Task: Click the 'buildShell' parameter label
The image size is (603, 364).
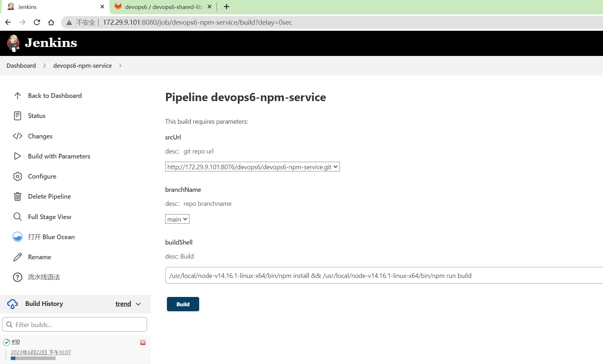Action: [179, 242]
